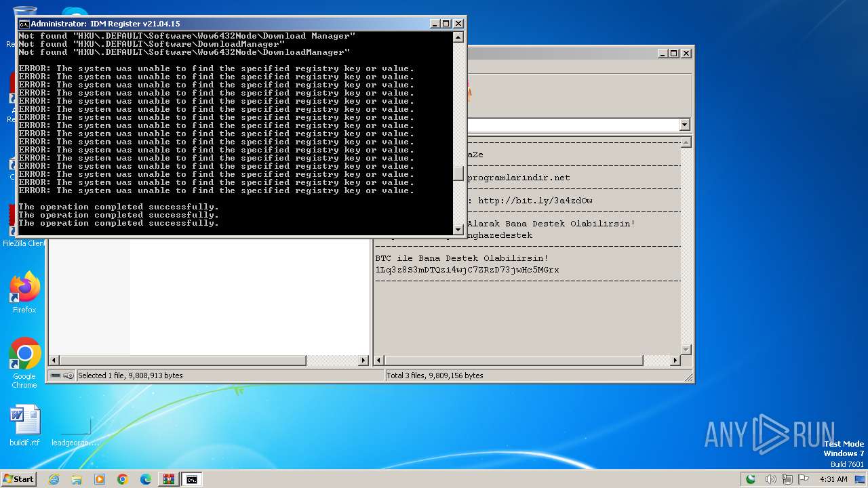Open the network tray icon
Viewport: 868px width, 488px height.
coord(787,479)
